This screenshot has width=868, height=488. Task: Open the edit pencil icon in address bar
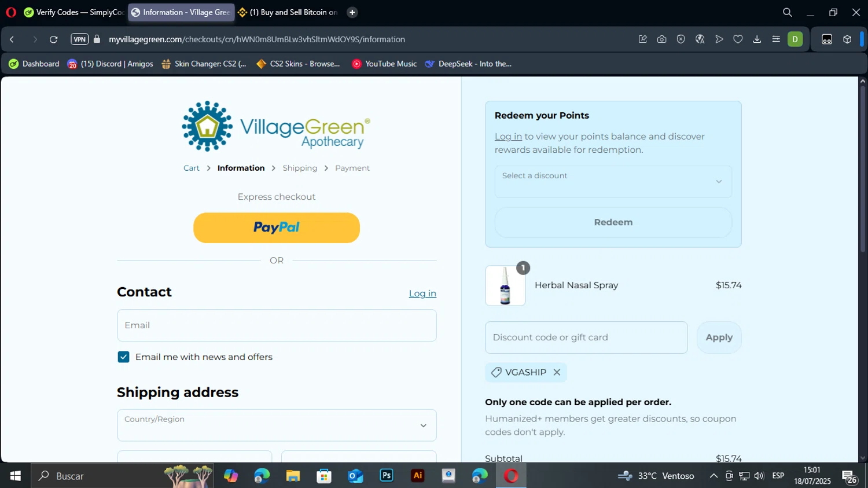pos(642,39)
